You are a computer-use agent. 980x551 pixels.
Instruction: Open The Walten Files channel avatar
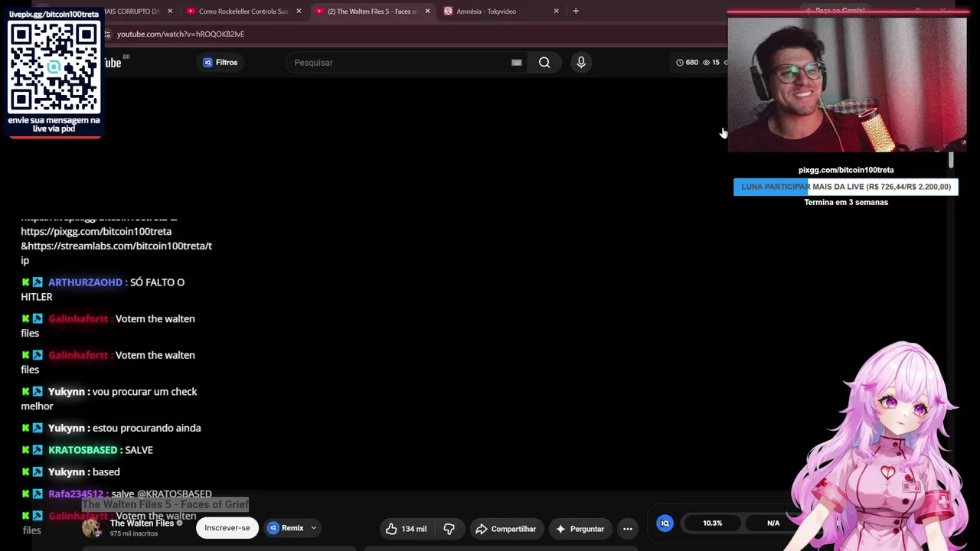point(93,528)
